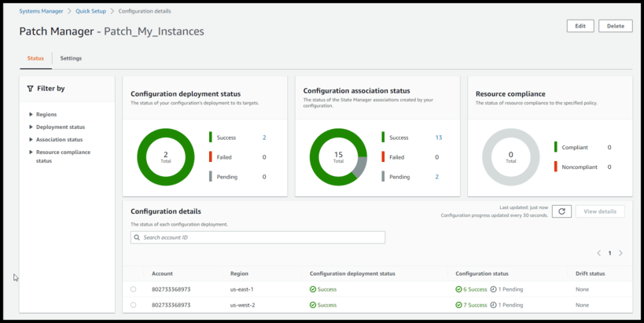Click check icon beside 7 Success
Screen dimensions: 644x323
pos(458,305)
